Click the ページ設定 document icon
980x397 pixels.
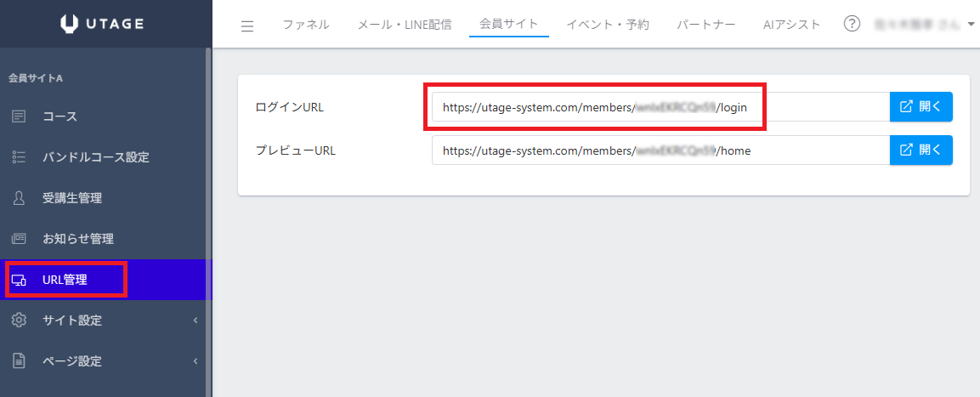(x=19, y=361)
